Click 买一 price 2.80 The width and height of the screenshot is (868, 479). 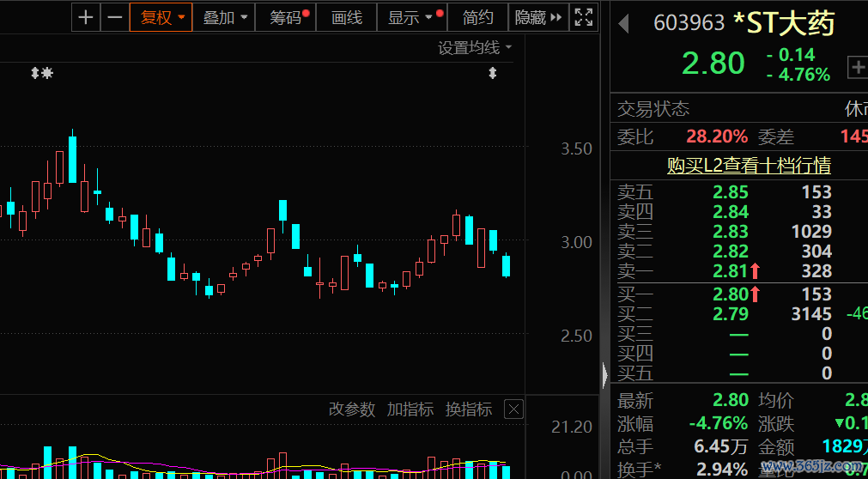tap(731, 294)
